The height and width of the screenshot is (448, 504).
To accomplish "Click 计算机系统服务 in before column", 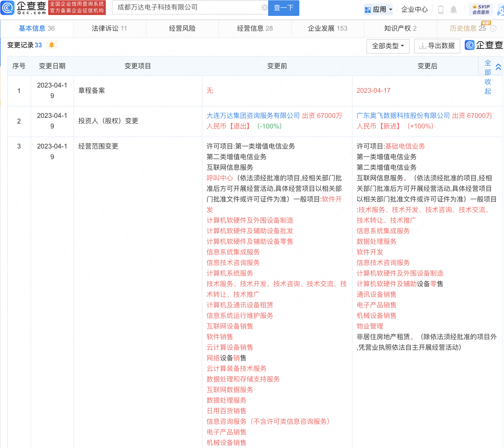I will (x=230, y=273).
